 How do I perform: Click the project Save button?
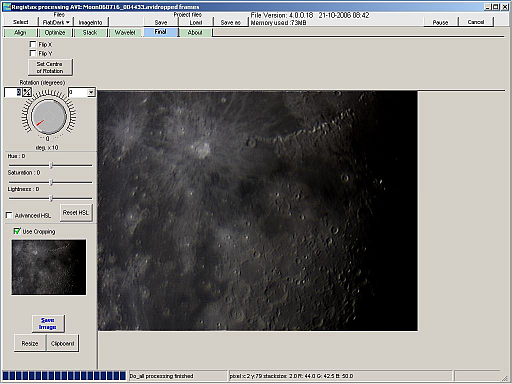(161, 22)
